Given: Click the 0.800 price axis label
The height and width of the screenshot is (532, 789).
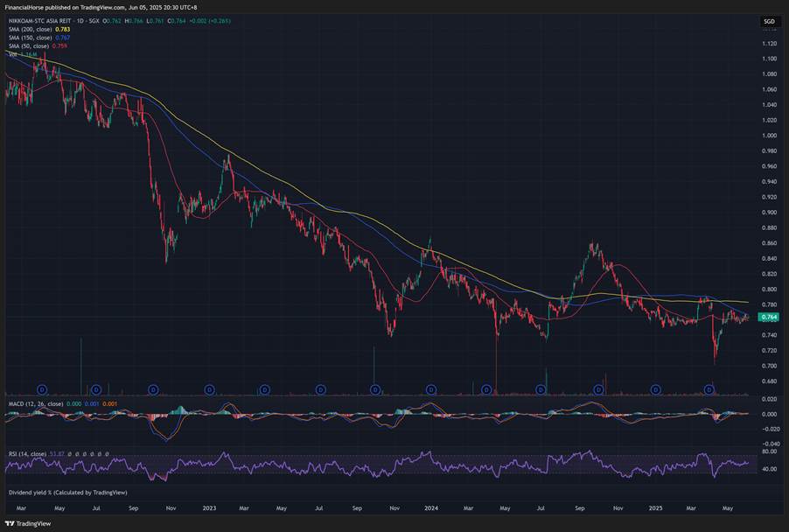Looking at the screenshot, I should [770, 290].
